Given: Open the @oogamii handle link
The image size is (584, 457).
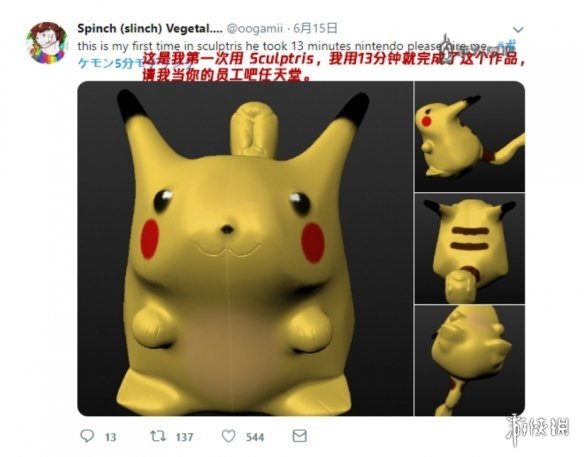Looking at the screenshot, I should [255, 28].
